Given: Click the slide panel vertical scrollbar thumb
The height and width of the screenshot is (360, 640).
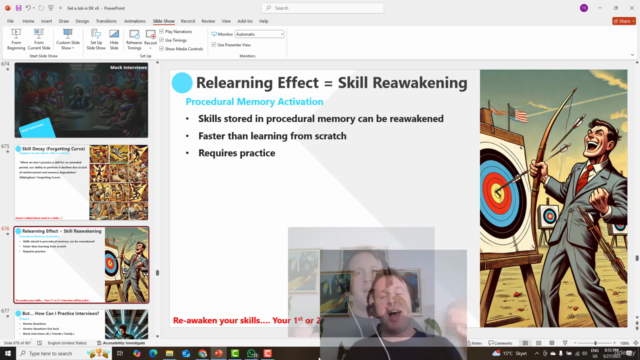Looking at the screenshot, I should (158, 273).
